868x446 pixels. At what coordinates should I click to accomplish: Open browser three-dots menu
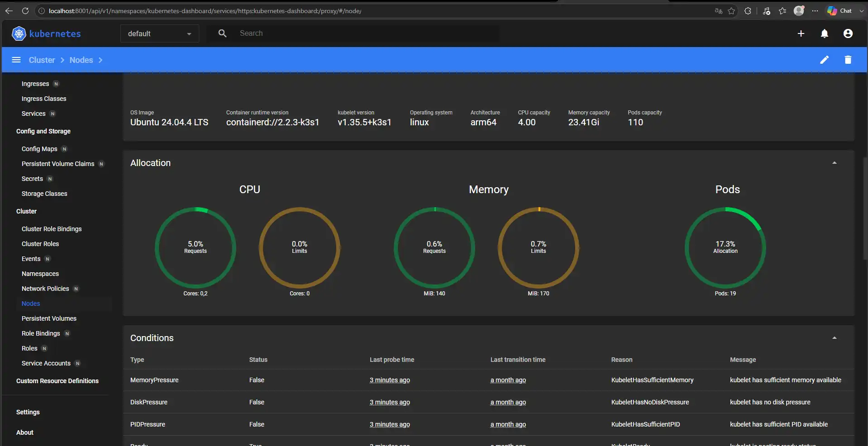click(x=815, y=11)
